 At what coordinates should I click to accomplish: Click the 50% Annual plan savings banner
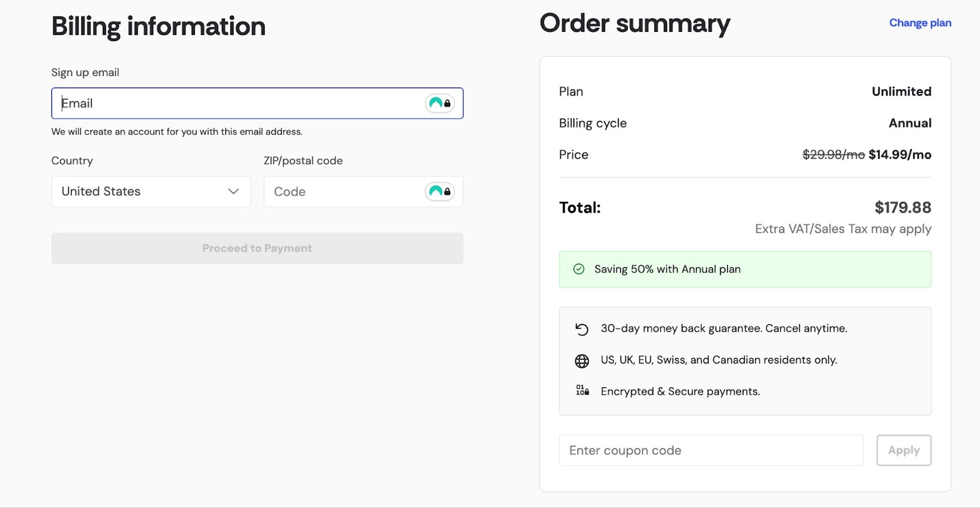[744, 269]
